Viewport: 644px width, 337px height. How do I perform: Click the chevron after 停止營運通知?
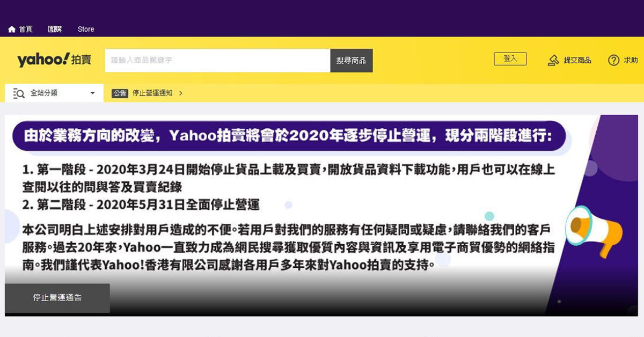(181, 93)
